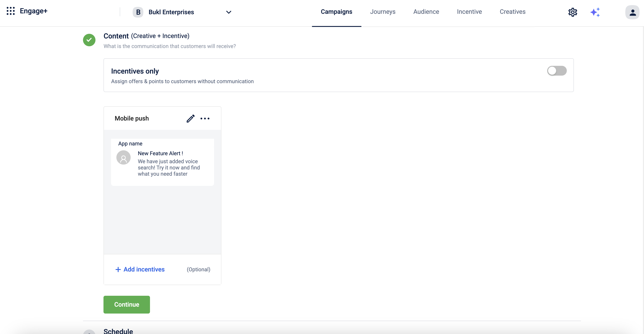Go to the Creatives tab
Screen dimensions: 644x334
(x=512, y=12)
